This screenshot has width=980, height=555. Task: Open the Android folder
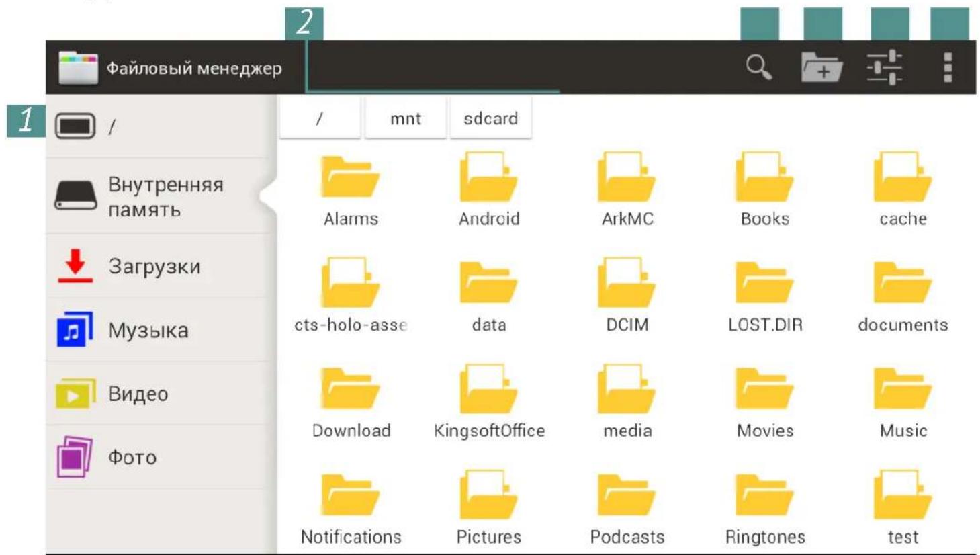489,191
